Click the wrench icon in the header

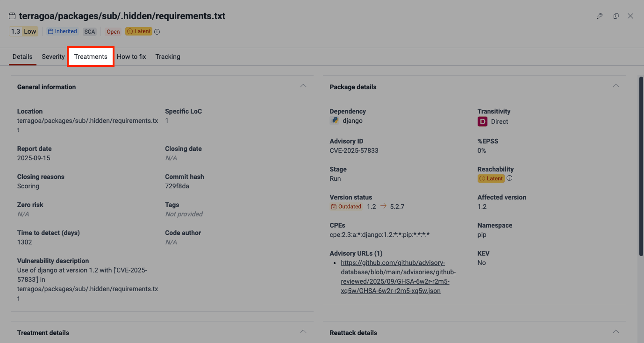pos(600,15)
